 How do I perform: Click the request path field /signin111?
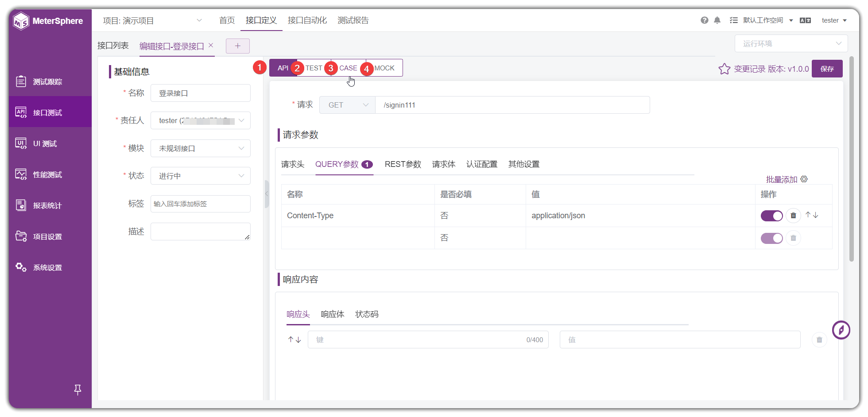point(512,105)
